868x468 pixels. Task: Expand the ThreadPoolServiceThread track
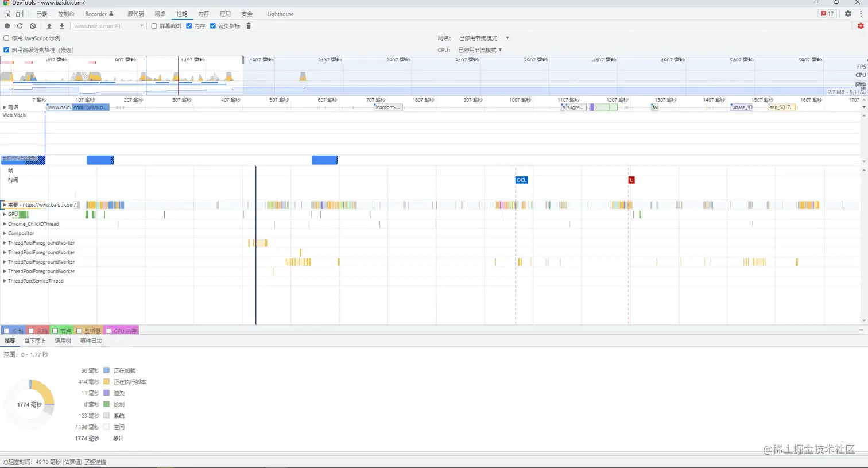pos(5,281)
